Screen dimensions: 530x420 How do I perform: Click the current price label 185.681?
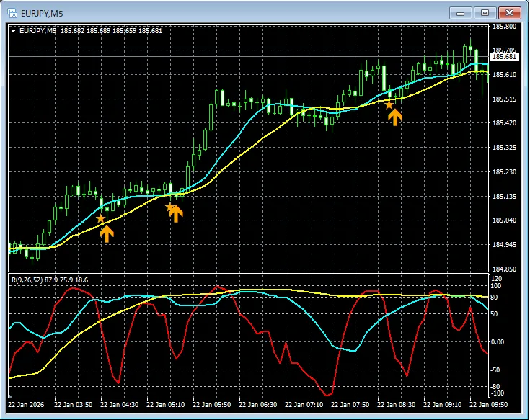[503, 57]
